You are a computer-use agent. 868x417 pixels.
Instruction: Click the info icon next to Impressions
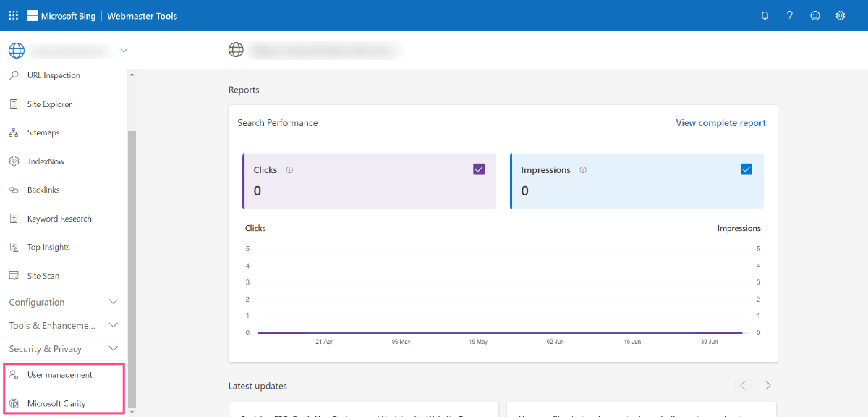click(583, 170)
